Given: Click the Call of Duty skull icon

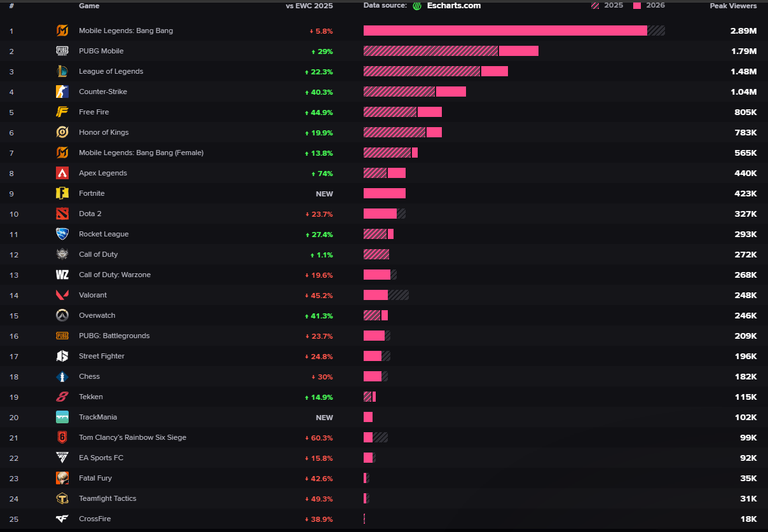Looking at the screenshot, I should [62, 254].
